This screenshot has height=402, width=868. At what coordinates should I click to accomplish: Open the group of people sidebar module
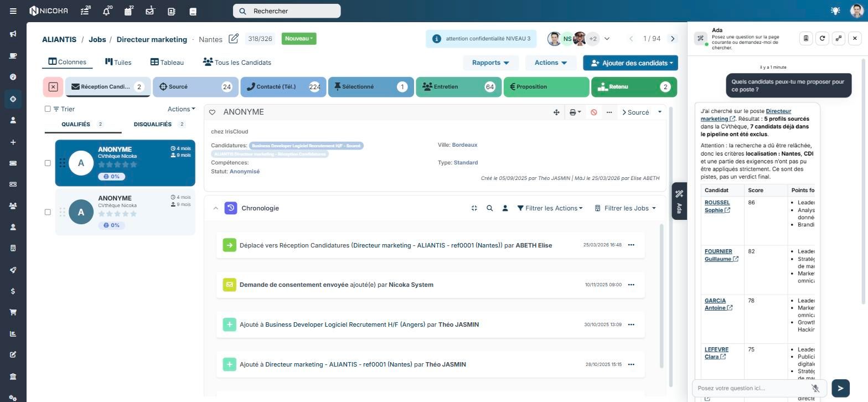click(13, 206)
